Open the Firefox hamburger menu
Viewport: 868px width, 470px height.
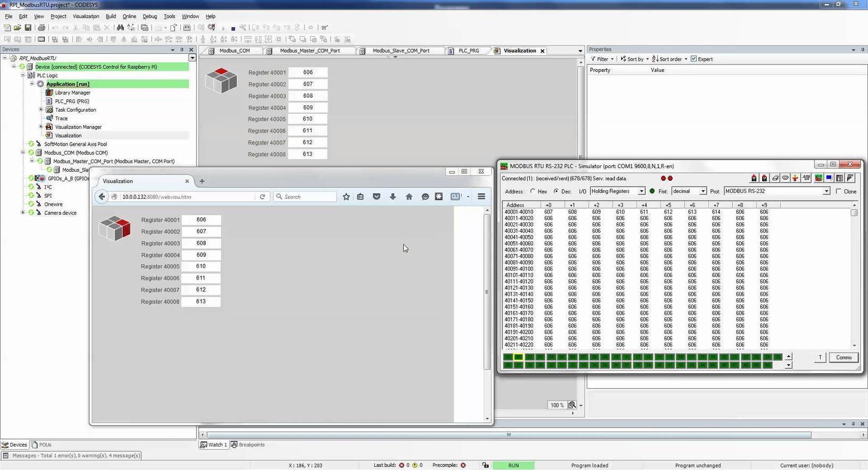[481, 197]
